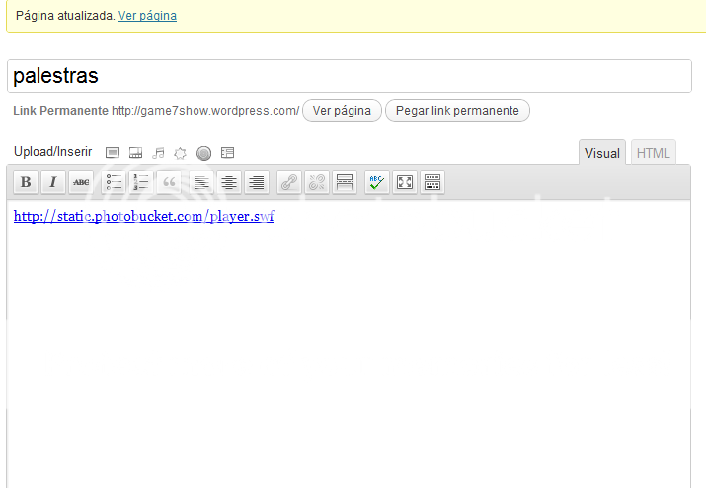Show the kitchen sink toolbar row

433,182
